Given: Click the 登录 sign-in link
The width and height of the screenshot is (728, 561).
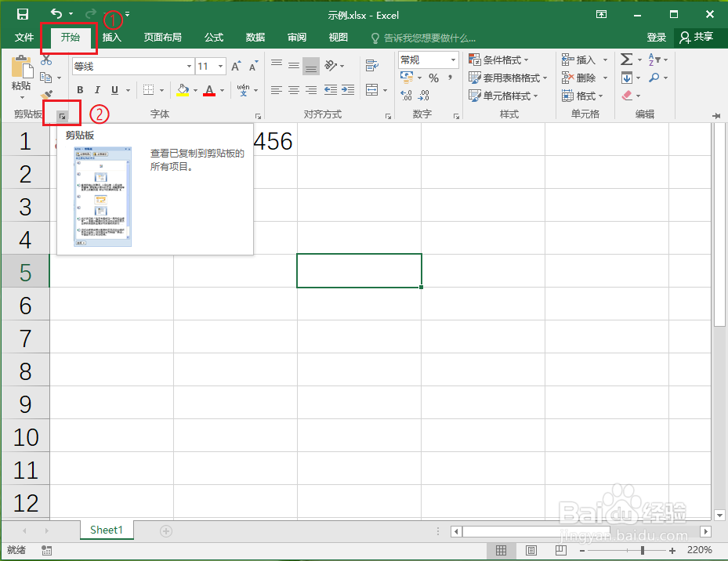Looking at the screenshot, I should (657, 37).
